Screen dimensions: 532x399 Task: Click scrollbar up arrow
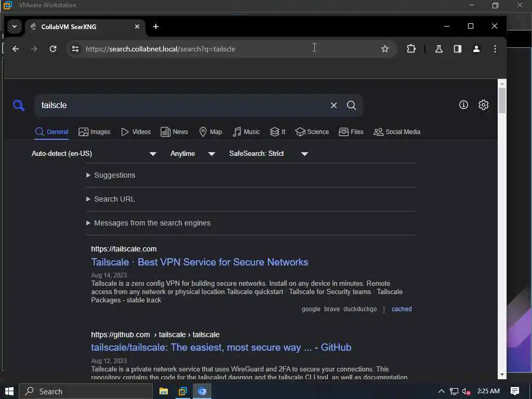coord(502,84)
